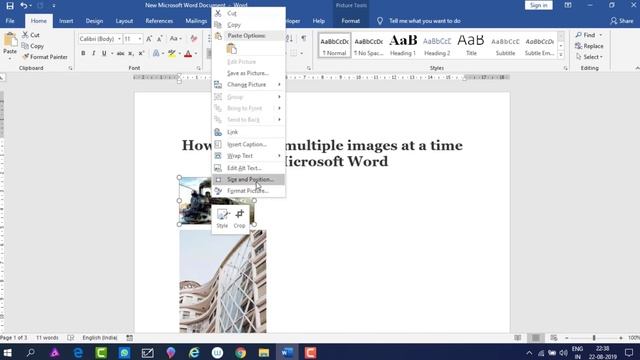Toggle subscript formatting
Image resolution: width=640 pixels, height=360 pixels.
(x=131, y=53)
